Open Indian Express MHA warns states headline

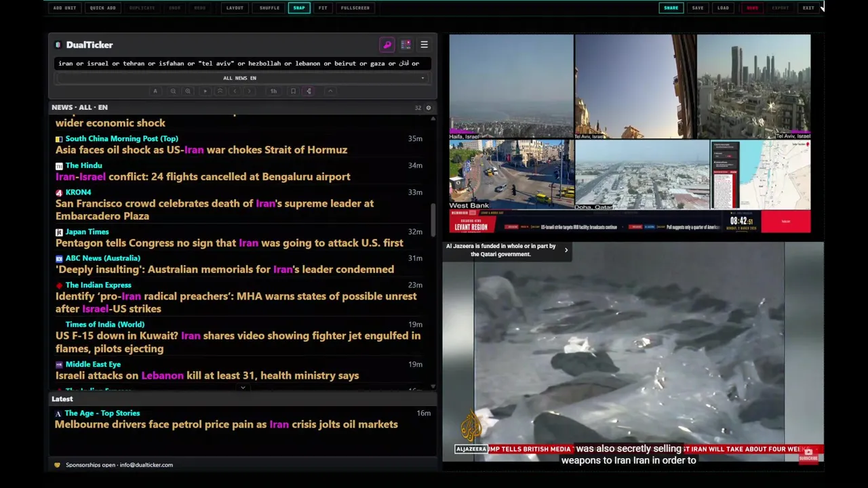pyautogui.click(x=236, y=302)
